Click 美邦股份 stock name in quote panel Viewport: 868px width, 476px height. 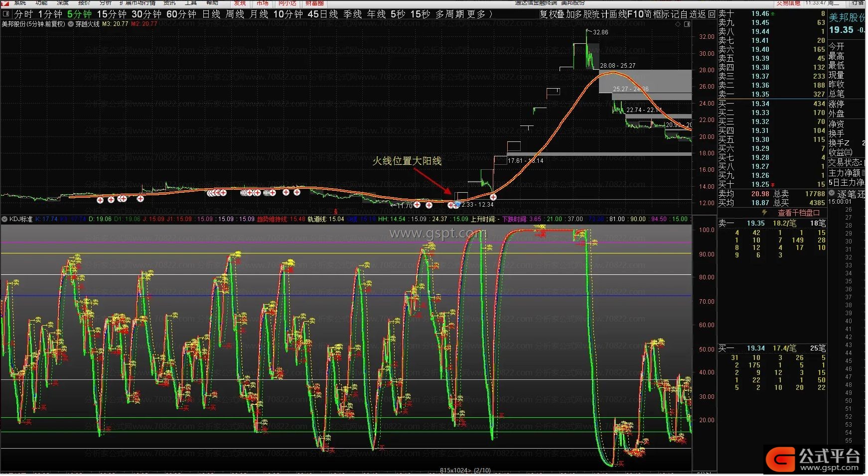[848, 17]
